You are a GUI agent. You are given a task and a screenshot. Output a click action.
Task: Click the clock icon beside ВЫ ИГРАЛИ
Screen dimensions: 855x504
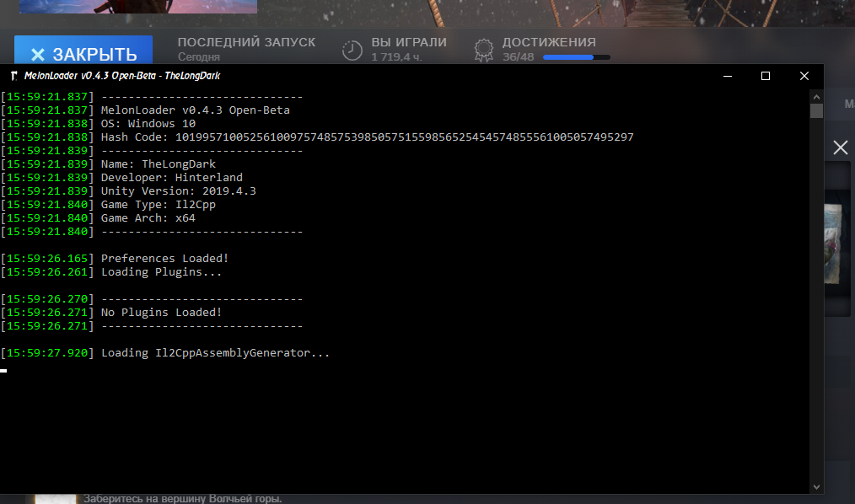[352, 50]
